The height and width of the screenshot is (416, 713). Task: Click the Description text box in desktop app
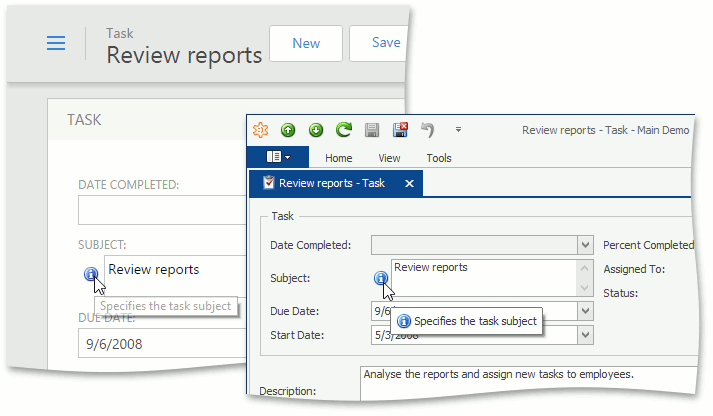click(529, 384)
